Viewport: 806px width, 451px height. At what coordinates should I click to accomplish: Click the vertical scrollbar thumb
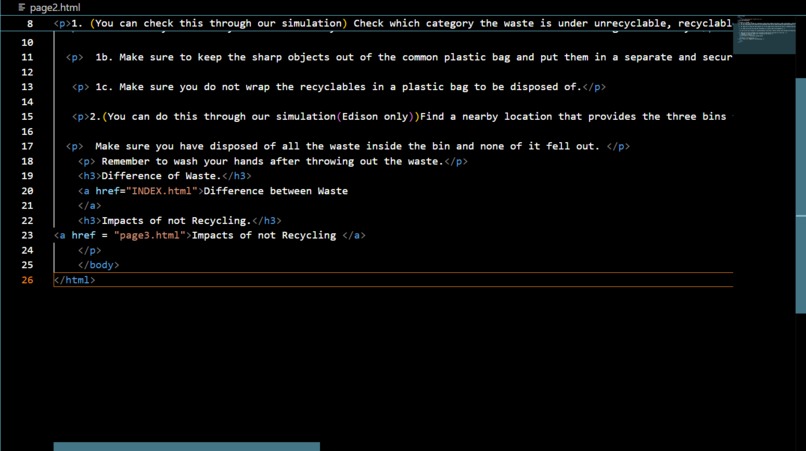[x=800, y=195]
